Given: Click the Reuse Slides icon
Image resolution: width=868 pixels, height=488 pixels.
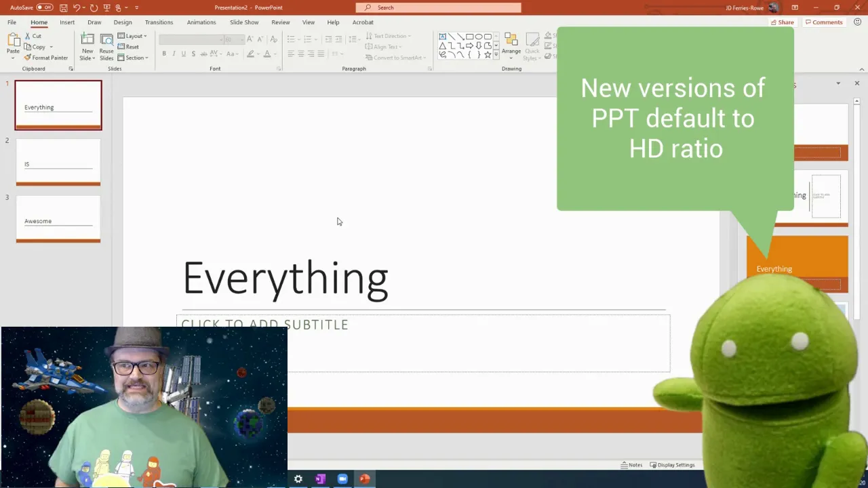Looking at the screenshot, I should click(106, 40).
